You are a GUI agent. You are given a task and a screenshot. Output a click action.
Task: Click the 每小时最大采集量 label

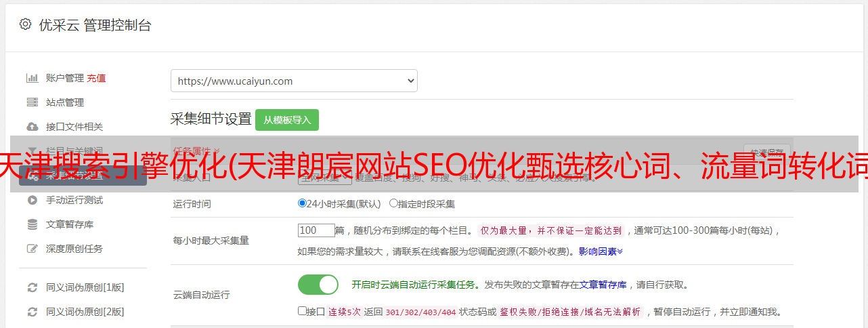211,241
